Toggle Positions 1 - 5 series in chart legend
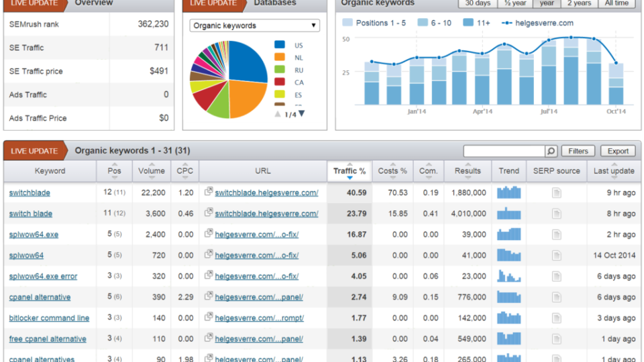Viewport: 644px width, 362px height. coord(374,23)
